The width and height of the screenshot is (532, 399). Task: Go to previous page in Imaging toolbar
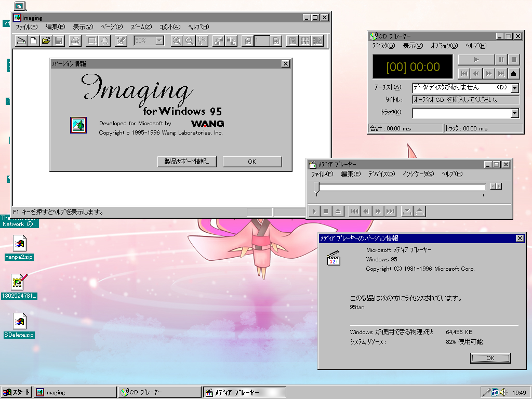click(x=248, y=41)
